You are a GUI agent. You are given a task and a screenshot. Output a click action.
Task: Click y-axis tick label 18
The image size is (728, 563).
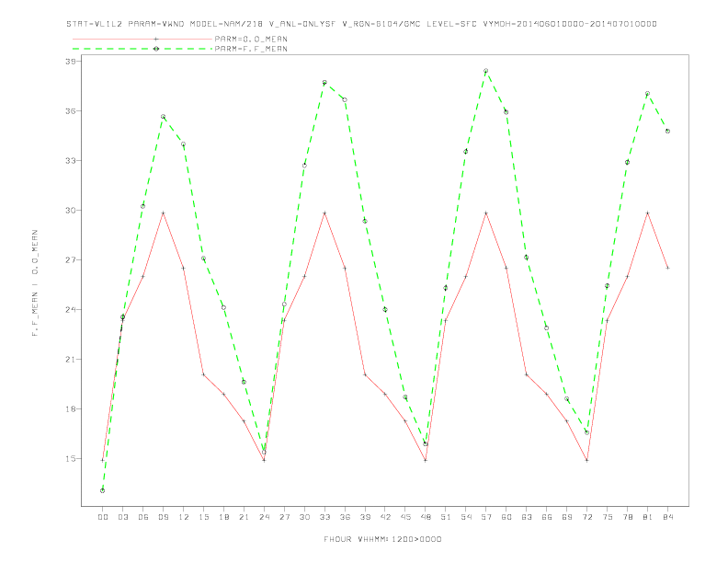pos(71,409)
